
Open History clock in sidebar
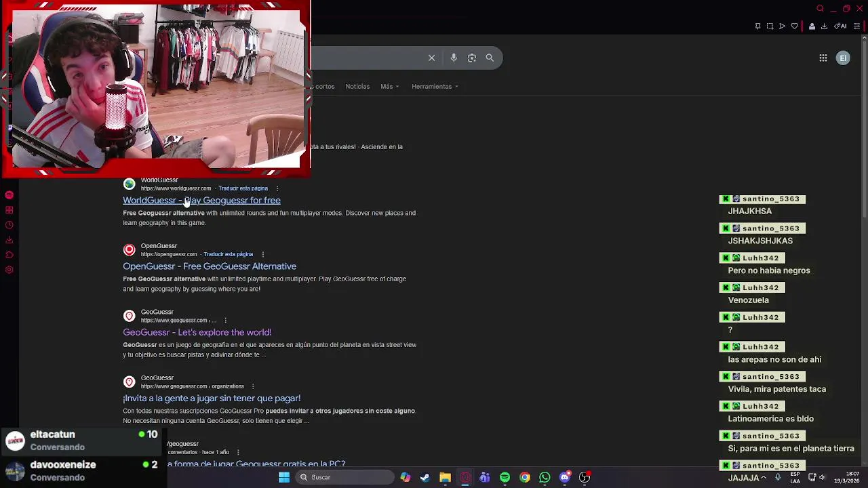tap(9, 225)
